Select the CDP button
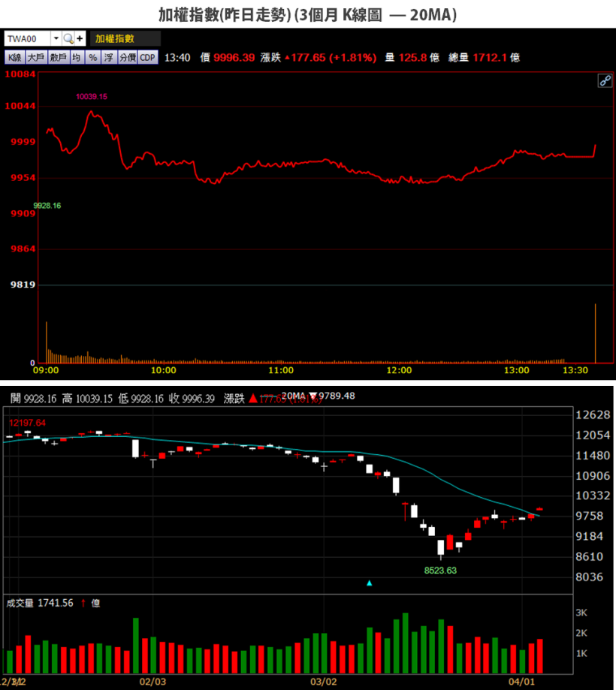This screenshot has height=690, width=616. 147,57
